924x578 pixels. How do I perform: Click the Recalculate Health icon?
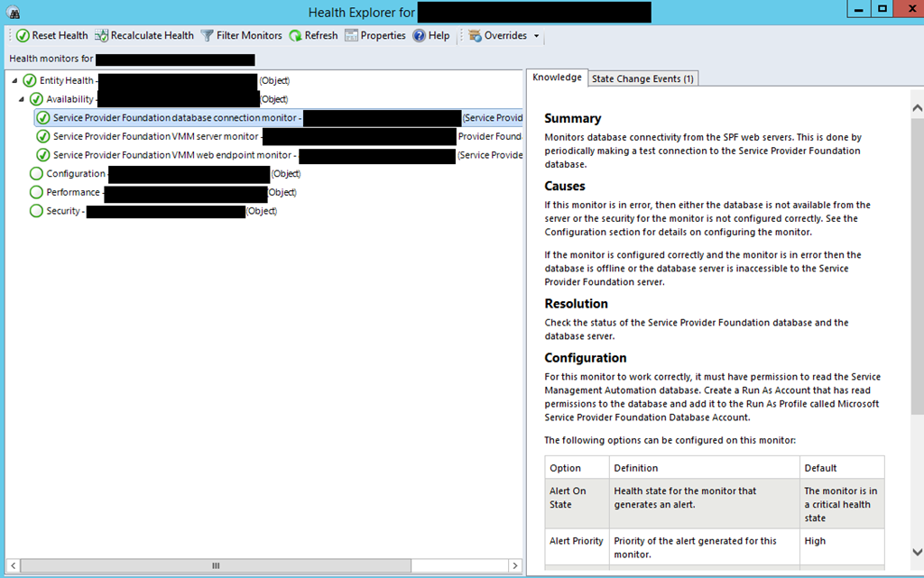(x=101, y=36)
